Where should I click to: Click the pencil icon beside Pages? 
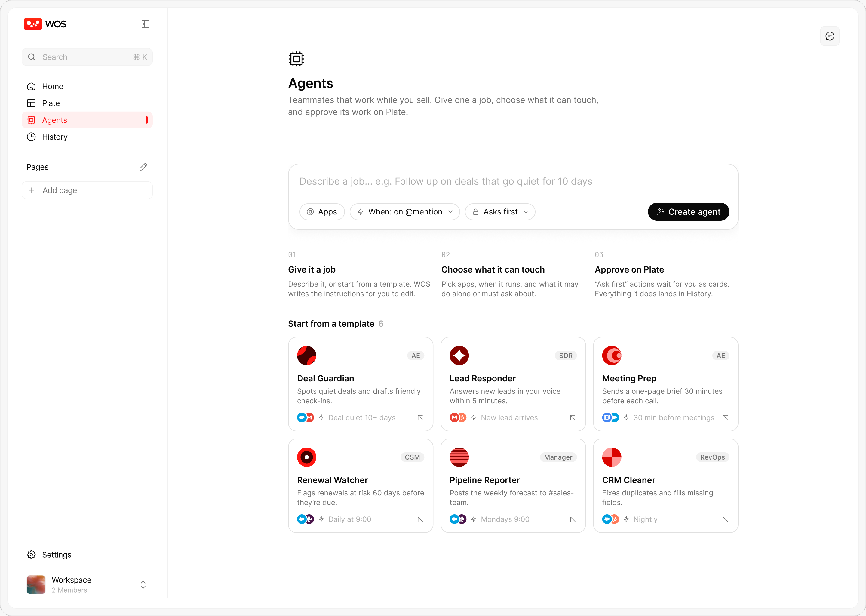point(143,167)
